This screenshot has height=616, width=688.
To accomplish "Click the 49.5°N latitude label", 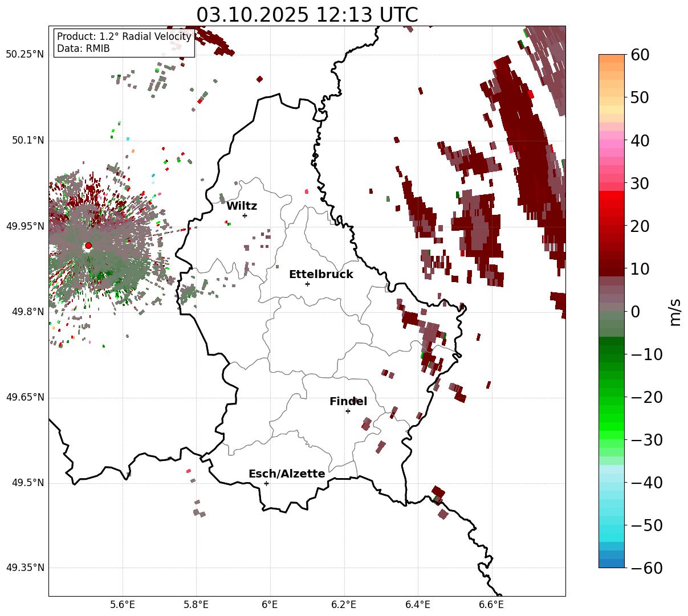I will tap(27, 483).
